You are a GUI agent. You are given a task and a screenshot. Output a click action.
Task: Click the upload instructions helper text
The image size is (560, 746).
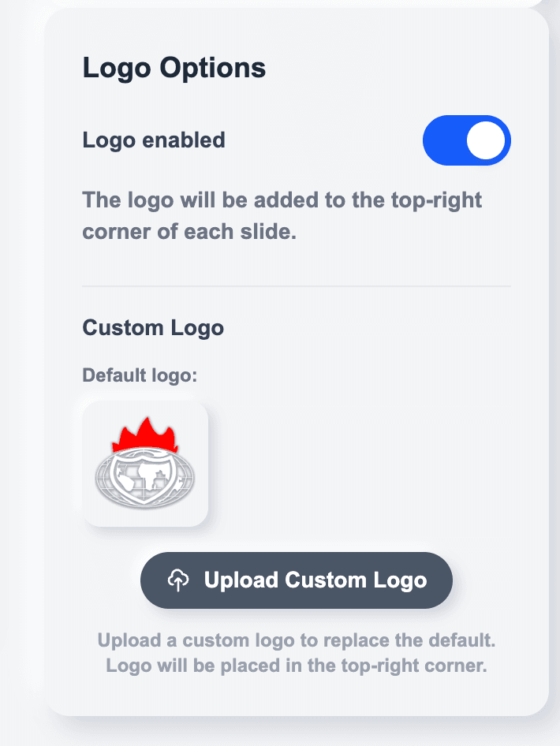click(297, 652)
